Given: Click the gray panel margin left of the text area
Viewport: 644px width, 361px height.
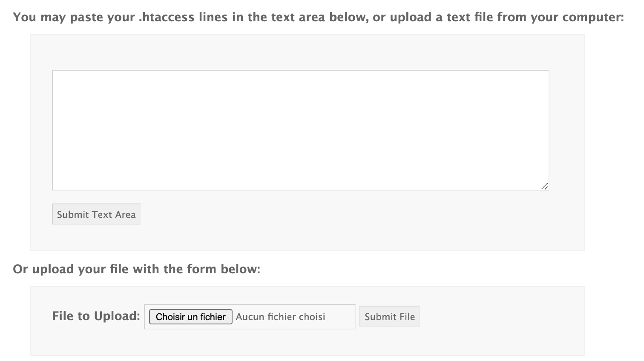Looking at the screenshot, I should (x=41, y=130).
